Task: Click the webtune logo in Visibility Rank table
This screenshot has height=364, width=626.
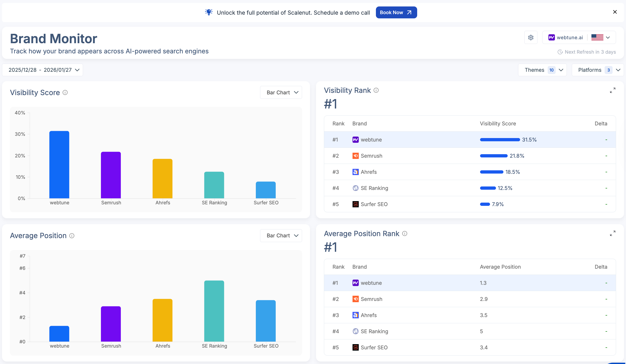Action: click(x=355, y=140)
